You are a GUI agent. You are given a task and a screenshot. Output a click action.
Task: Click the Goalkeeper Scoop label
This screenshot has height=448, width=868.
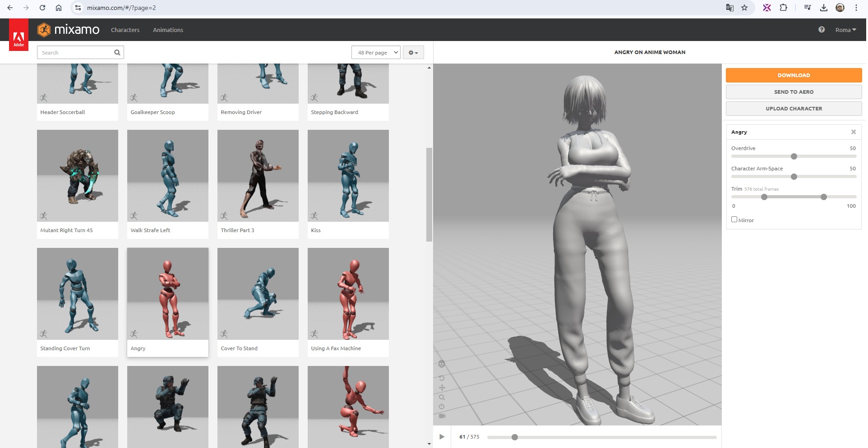(152, 112)
